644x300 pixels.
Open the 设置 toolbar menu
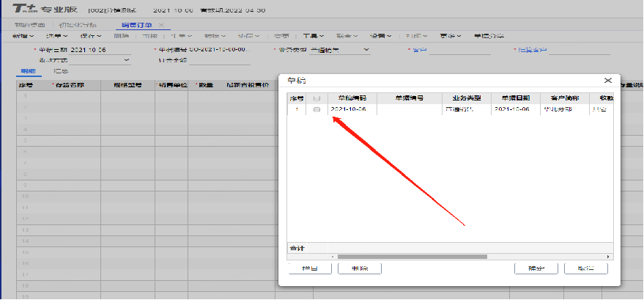(x=380, y=35)
